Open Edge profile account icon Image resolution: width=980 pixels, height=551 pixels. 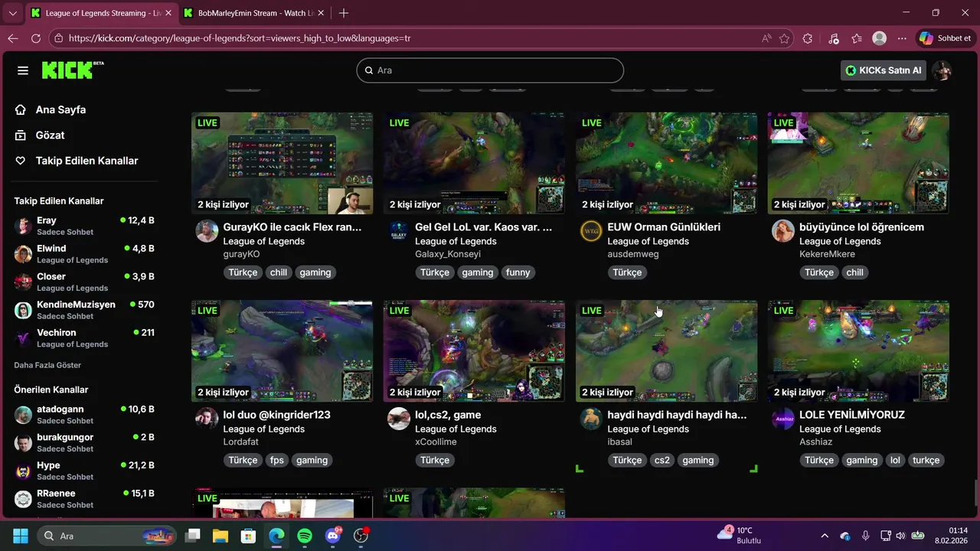880,38
